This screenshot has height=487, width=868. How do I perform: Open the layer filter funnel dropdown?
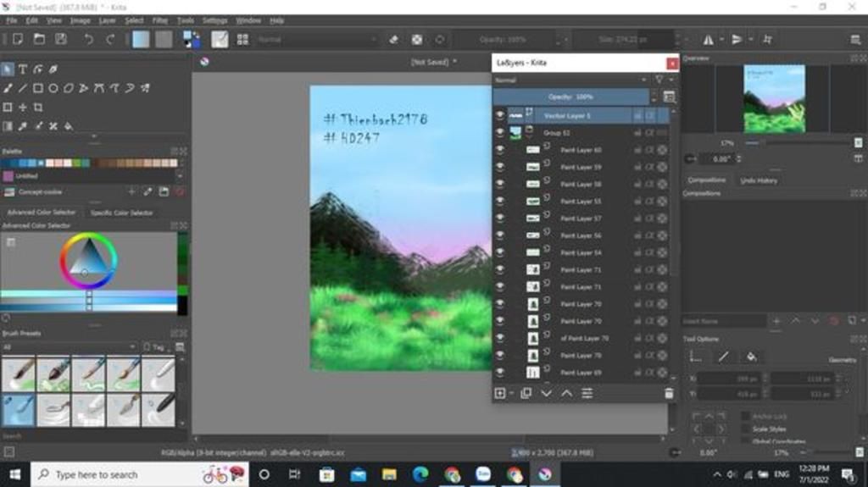click(x=663, y=80)
